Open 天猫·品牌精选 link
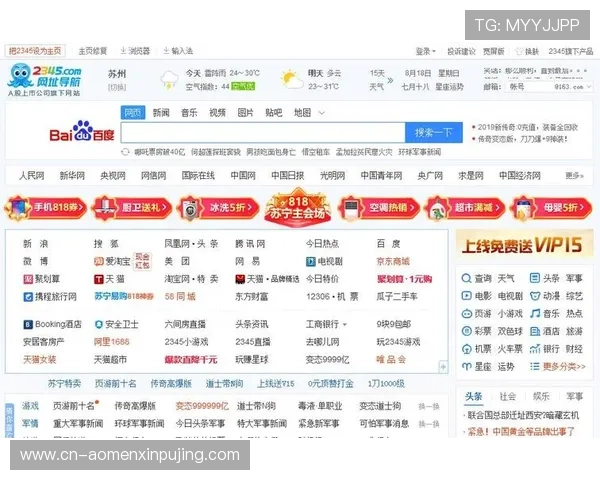This screenshot has width=600, height=480. (267, 279)
